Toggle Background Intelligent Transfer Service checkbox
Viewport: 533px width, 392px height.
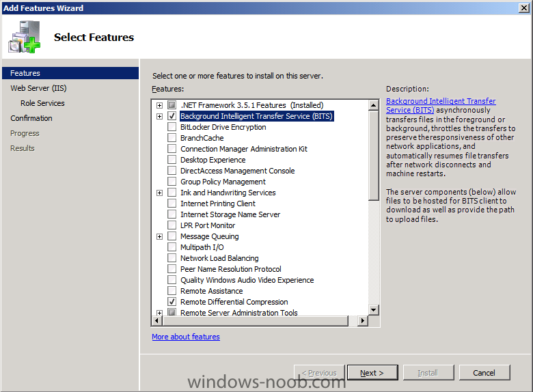coord(172,116)
